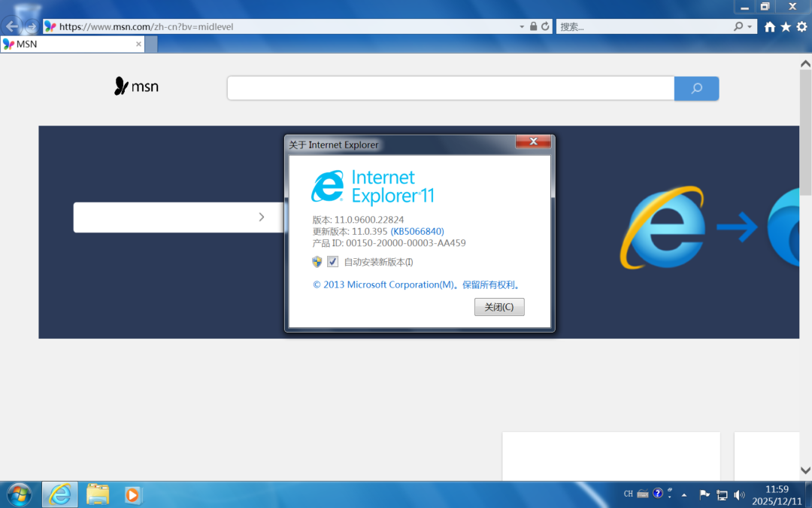Open the address bar autocomplete dropdown arrow
Screen dimensions: 812x508
522,26
